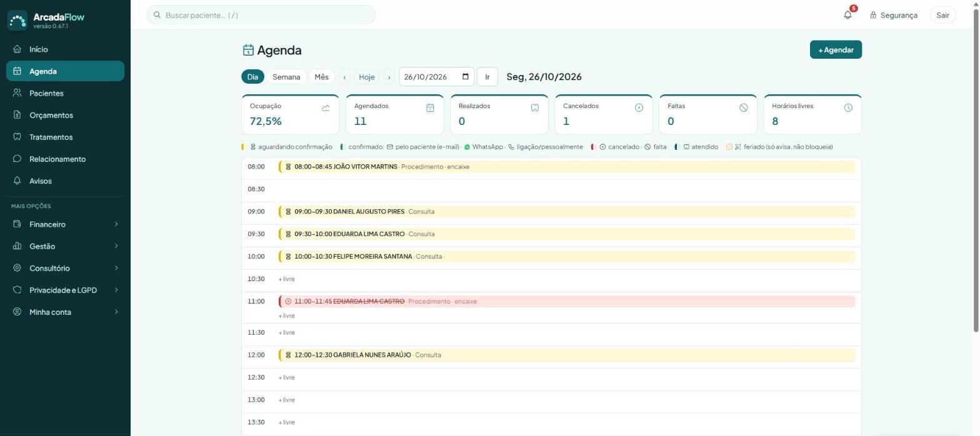
Task: Expand the Financeiro submenu chevron
Action: point(116,224)
